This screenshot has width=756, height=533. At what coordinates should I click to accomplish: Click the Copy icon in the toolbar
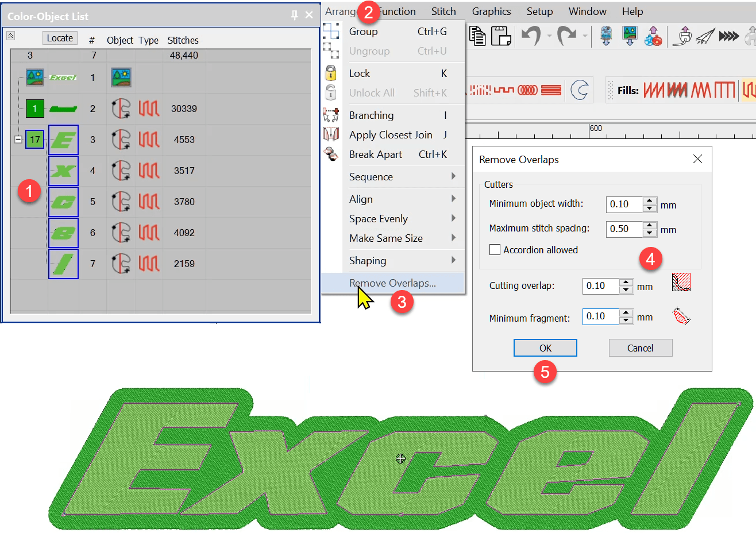click(477, 36)
